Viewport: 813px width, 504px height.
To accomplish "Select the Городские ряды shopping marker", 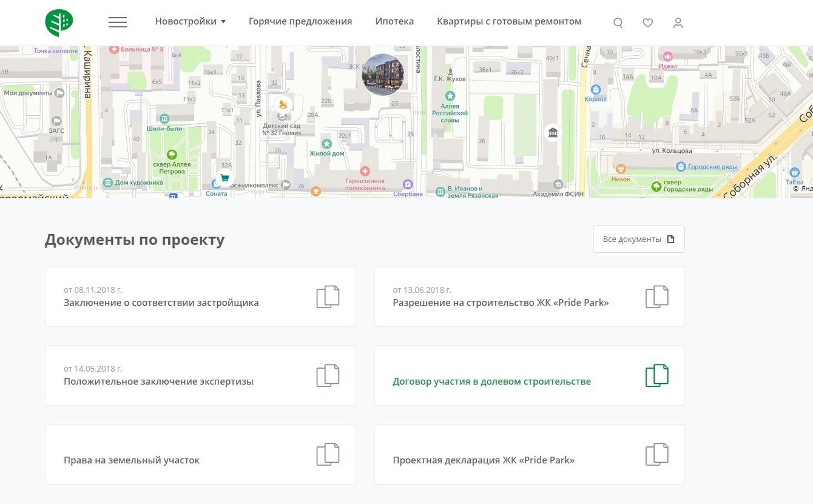I will 681,166.
